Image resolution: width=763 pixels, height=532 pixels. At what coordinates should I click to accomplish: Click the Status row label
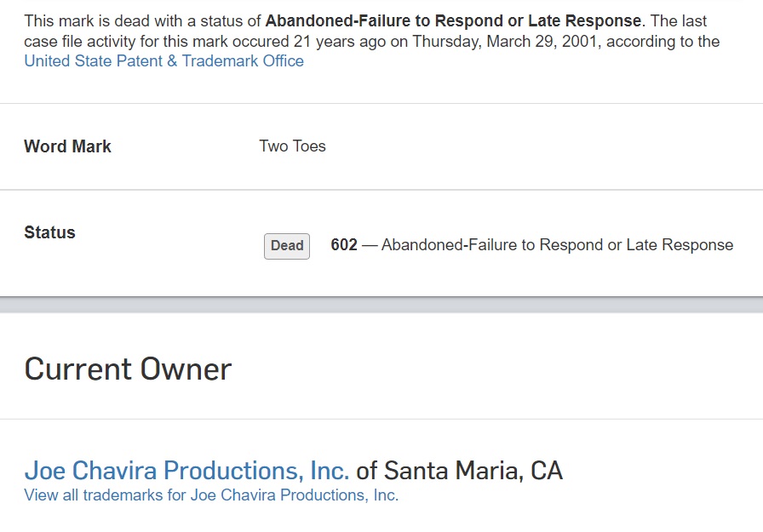[49, 232]
